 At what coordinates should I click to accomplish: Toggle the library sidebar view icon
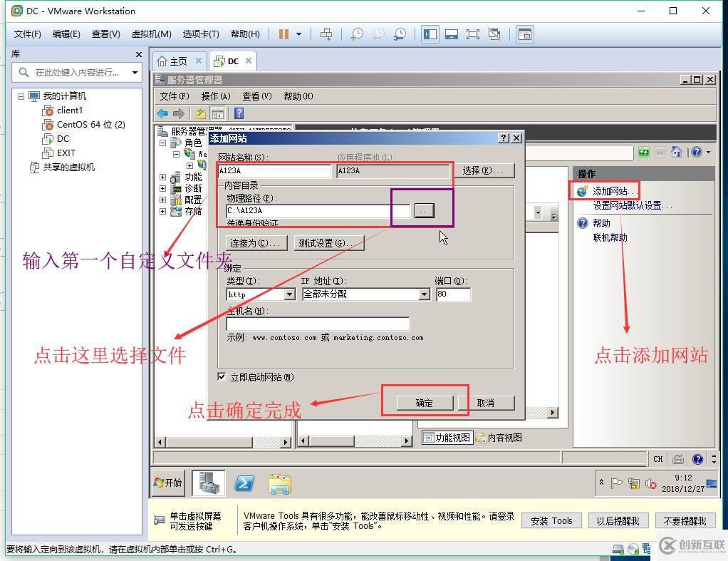pos(430,34)
